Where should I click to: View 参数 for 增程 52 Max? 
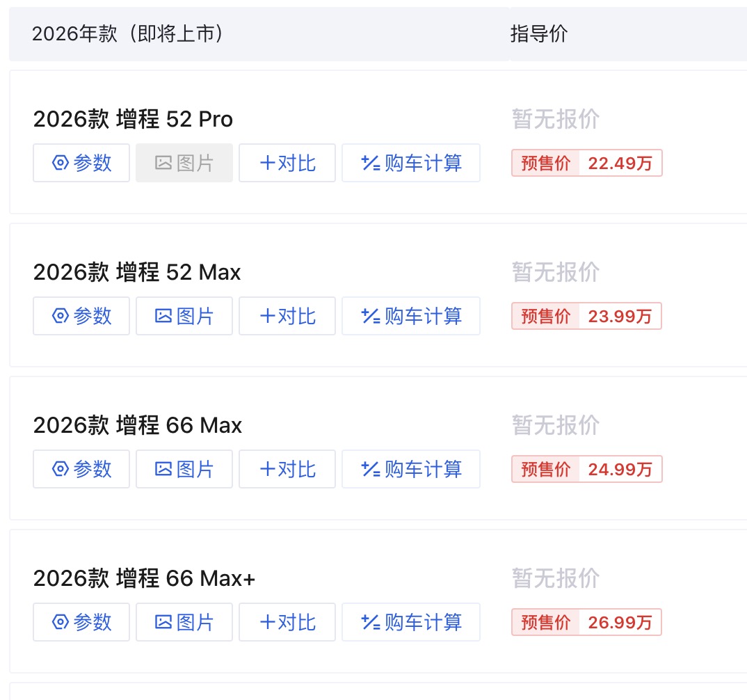click(81, 316)
